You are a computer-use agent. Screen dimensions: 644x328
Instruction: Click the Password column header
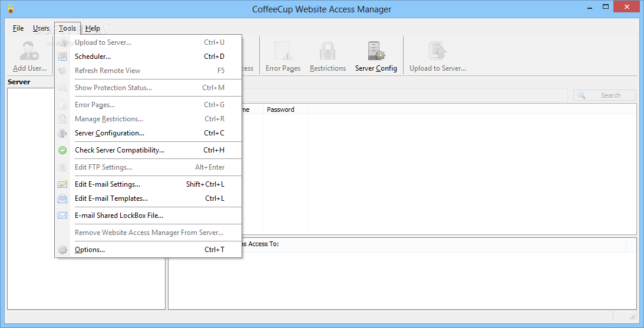286,110
